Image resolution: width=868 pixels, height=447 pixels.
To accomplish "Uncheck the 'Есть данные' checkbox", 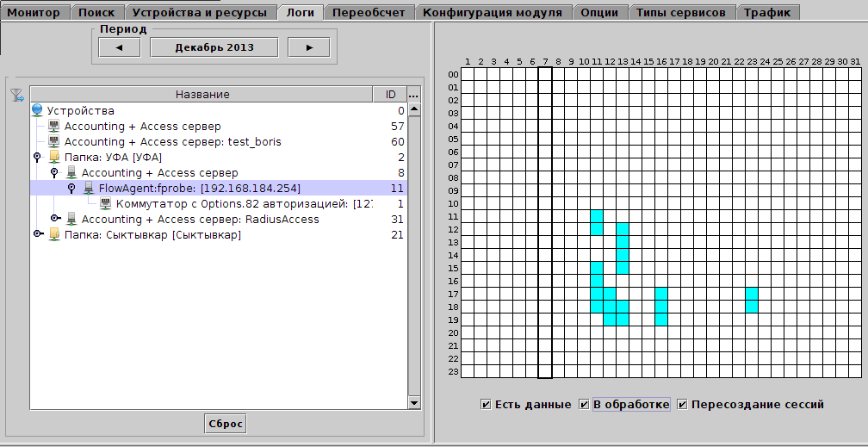I will point(487,404).
